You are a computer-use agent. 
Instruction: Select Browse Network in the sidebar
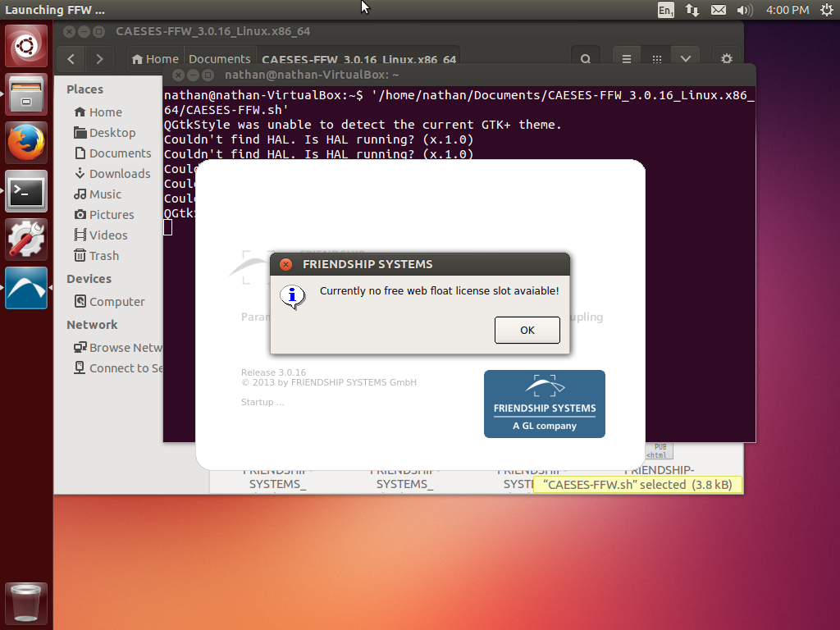[118, 348]
